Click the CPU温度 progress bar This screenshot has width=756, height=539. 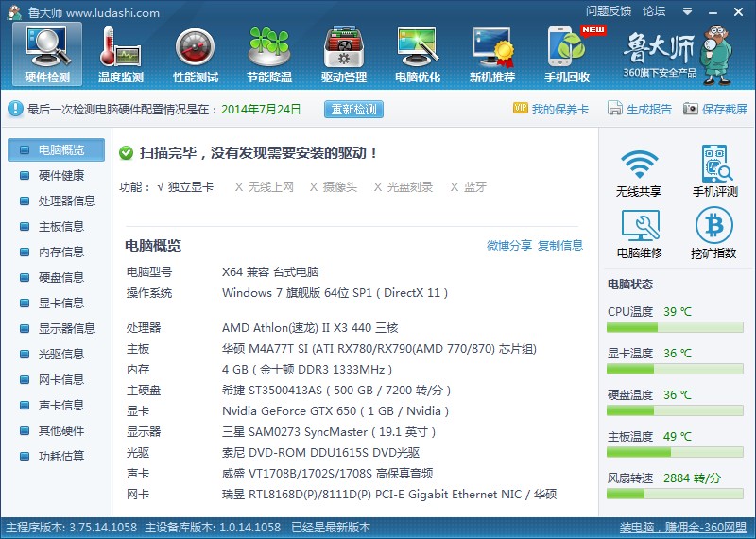675,327
